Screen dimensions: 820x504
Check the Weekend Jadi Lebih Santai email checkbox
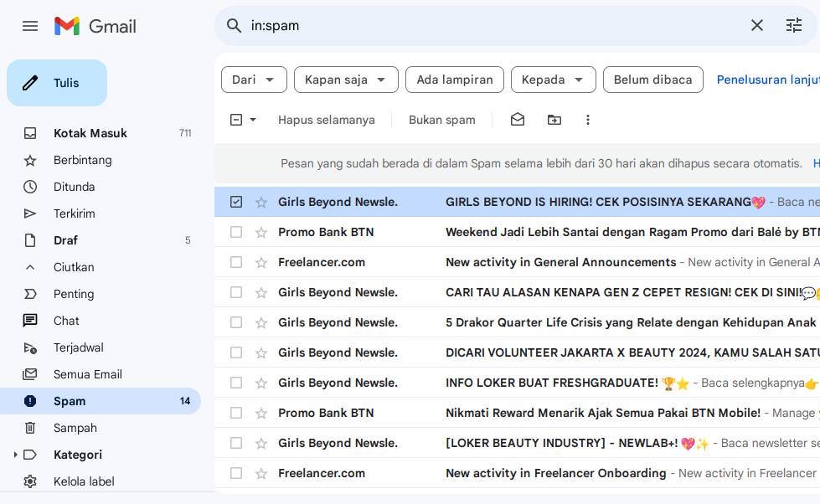[236, 232]
